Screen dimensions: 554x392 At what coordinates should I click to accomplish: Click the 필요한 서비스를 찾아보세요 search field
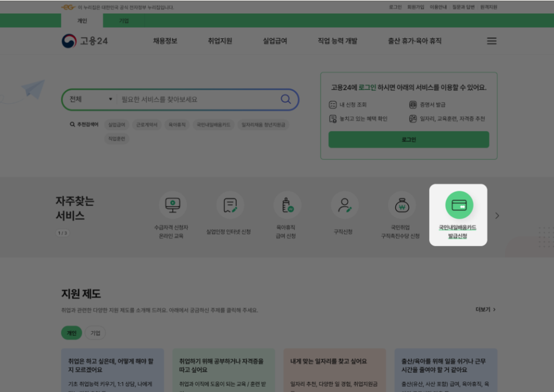pyautogui.click(x=199, y=99)
